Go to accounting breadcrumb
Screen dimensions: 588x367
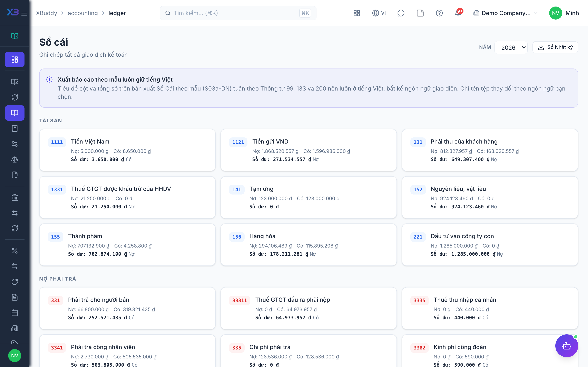[83, 13]
